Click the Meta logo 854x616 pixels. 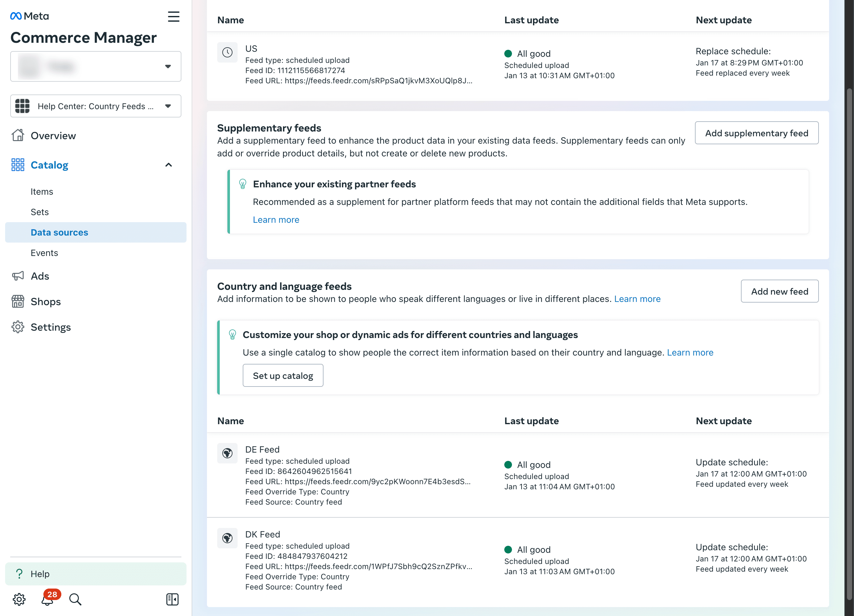29,16
